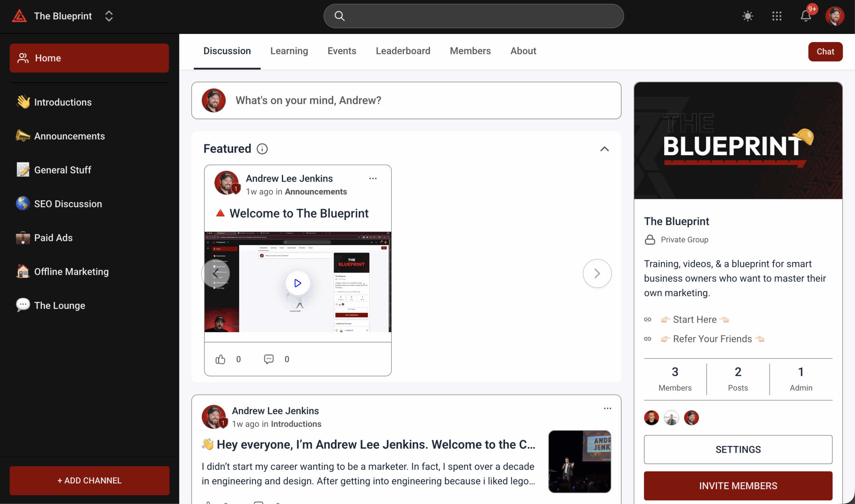Switch to the Leaderboard tab
This screenshot has width=855, height=504.
click(x=403, y=51)
